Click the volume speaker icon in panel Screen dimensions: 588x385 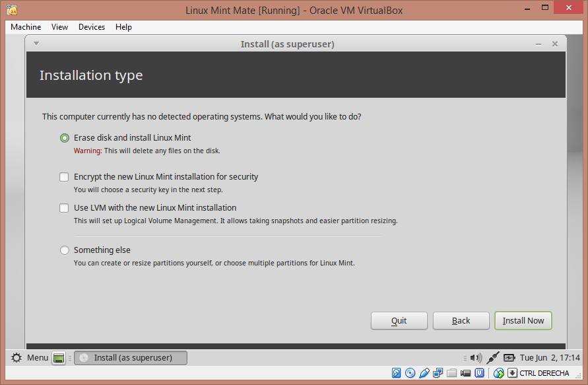point(476,358)
